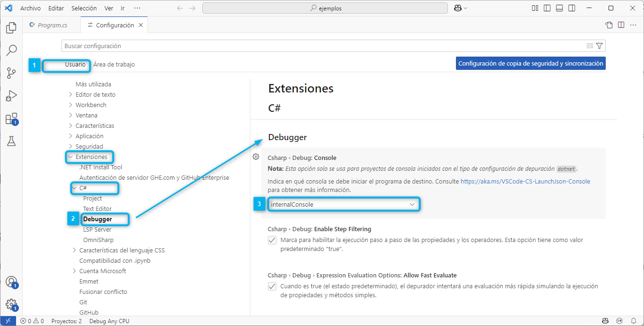Image resolution: width=644 pixels, height=326 pixels.
Task: Open the Testing flask view
Action: 11,141
